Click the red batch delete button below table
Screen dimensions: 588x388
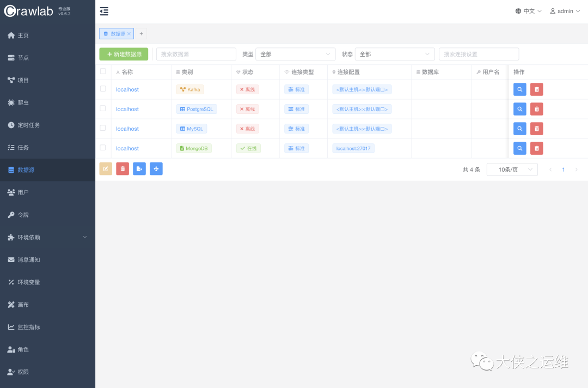pos(122,169)
